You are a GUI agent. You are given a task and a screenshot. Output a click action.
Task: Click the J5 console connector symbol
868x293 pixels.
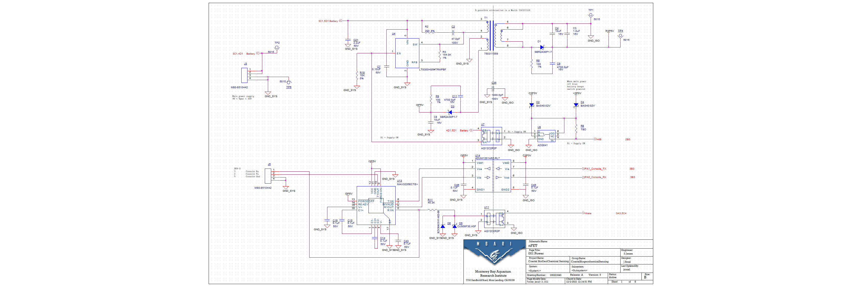click(x=268, y=176)
